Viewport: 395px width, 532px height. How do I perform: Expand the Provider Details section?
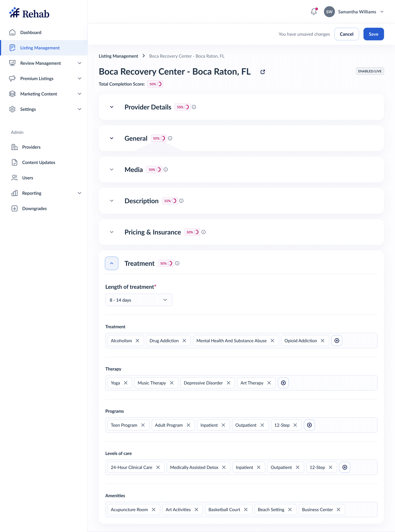pyautogui.click(x=112, y=107)
